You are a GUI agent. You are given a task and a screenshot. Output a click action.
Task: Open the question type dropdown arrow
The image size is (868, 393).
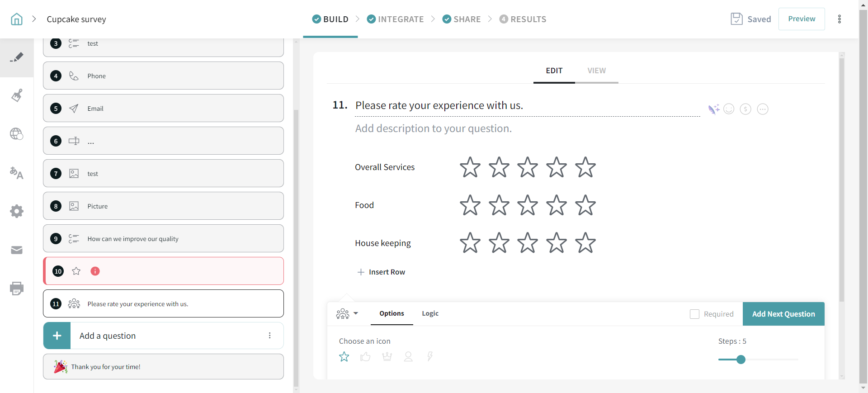[x=356, y=313]
